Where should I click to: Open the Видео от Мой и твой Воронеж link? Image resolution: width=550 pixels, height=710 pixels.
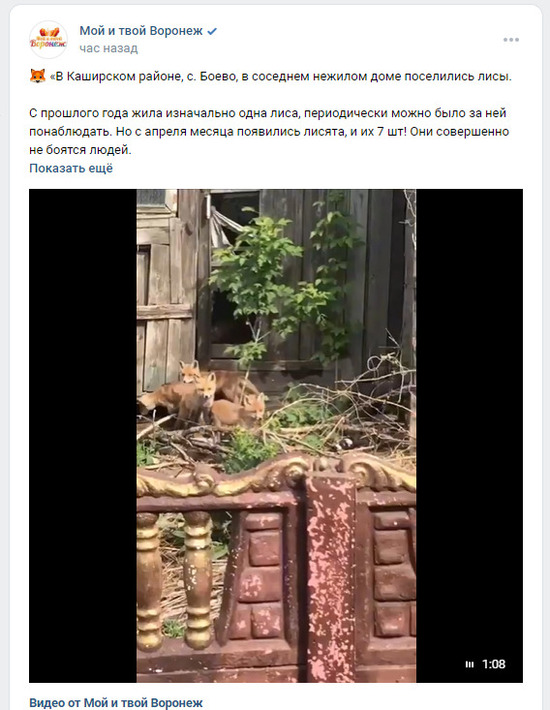coord(116,702)
